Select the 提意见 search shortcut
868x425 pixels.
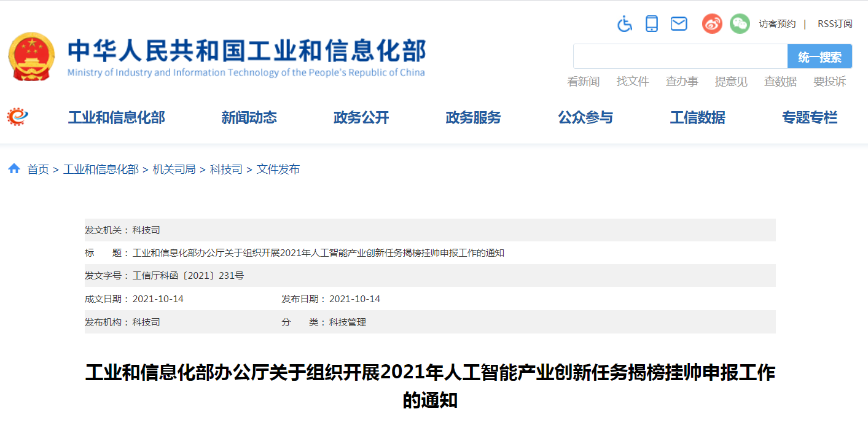click(731, 81)
